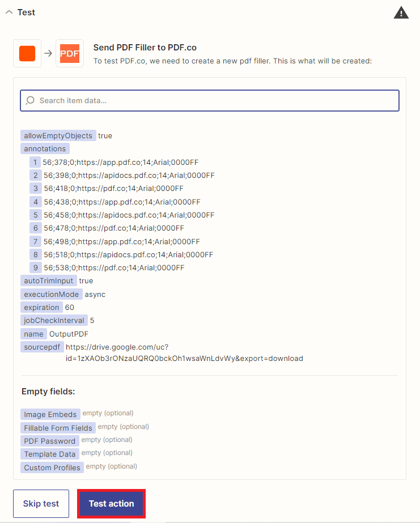The image size is (420, 523).
Task: Click the Send PDF Filler to PDF.co title
Action: click(145, 48)
